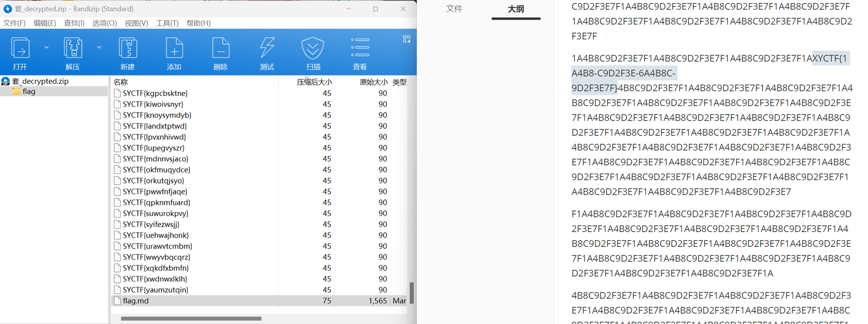Viewport: 868px width, 324px height.
Task: Maximize the Bandizip window
Action: click(x=375, y=9)
